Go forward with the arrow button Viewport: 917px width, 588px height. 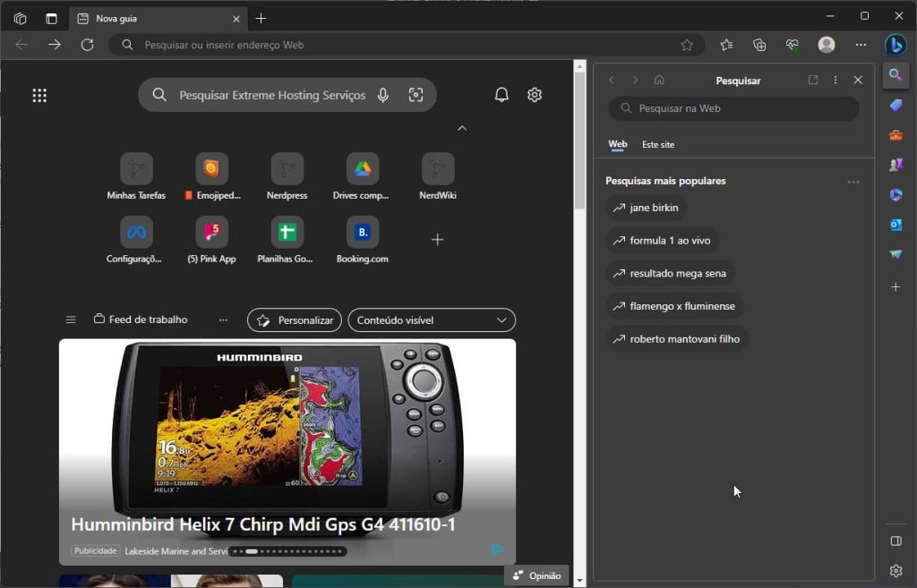(x=55, y=45)
